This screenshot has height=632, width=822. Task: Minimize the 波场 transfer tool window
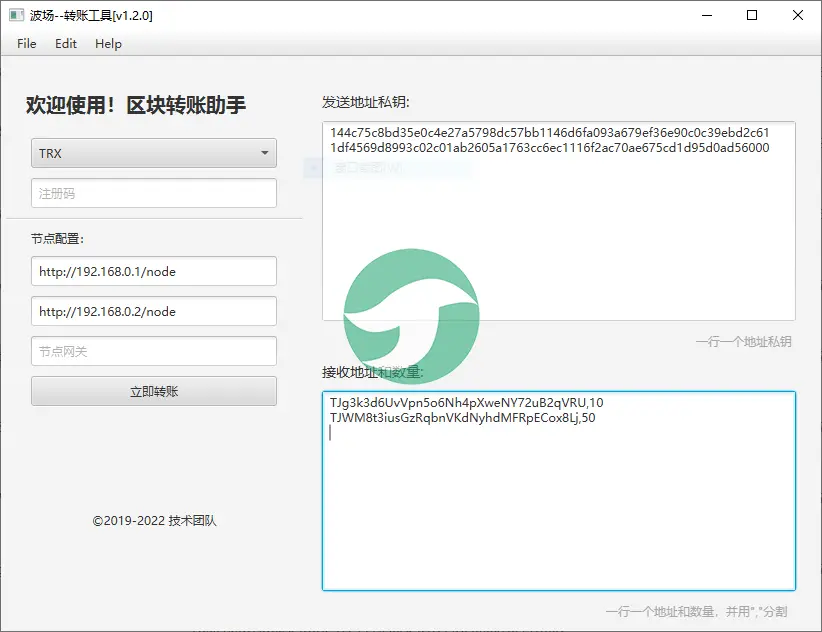click(706, 15)
